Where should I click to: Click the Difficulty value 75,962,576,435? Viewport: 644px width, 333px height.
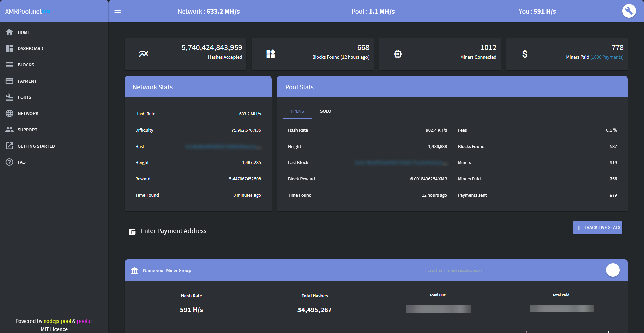click(x=246, y=130)
